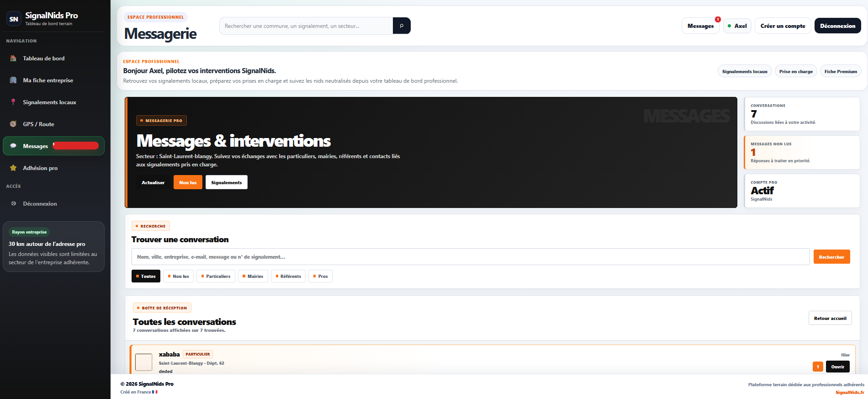
Task: Click the Tableau de bord house icon
Action: tap(13, 59)
